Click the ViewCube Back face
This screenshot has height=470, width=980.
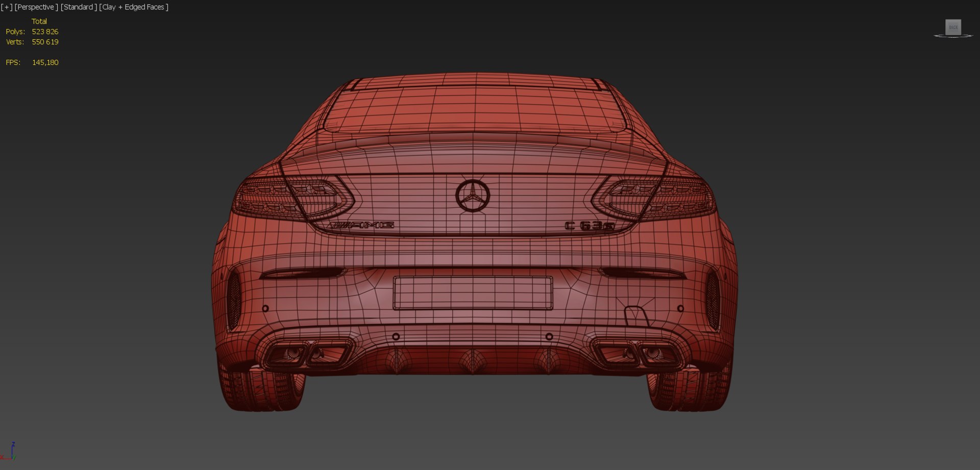coord(953,27)
